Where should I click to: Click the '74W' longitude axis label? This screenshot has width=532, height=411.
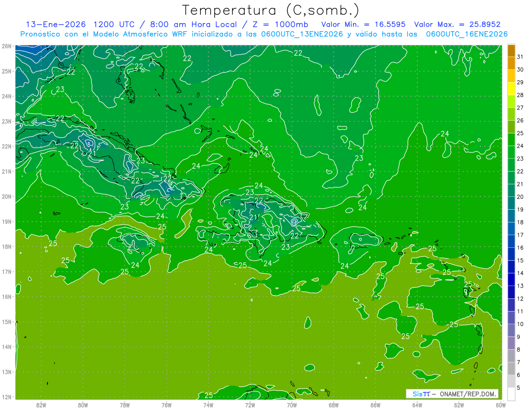coord(208,405)
